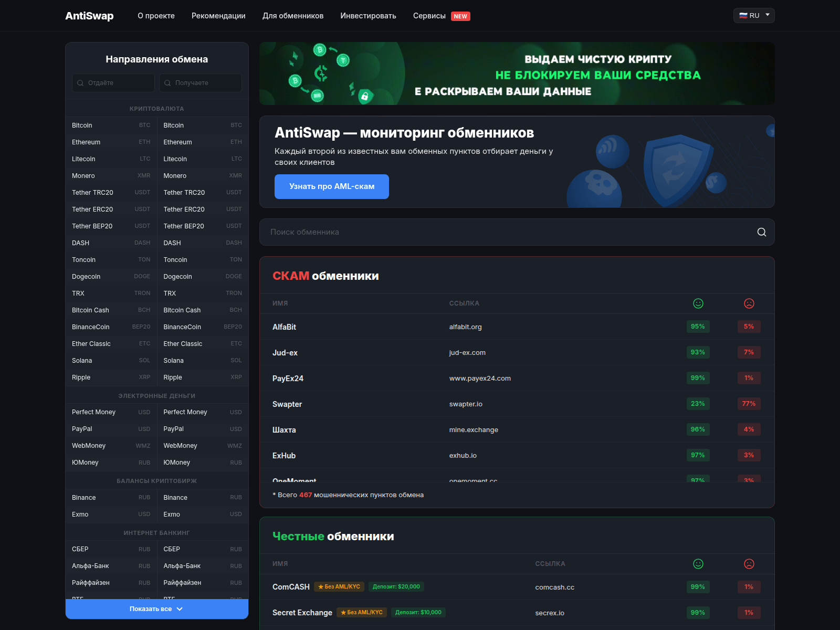840x630 pixels.
Task: Open the www.payex24.com link
Action: [x=480, y=379]
